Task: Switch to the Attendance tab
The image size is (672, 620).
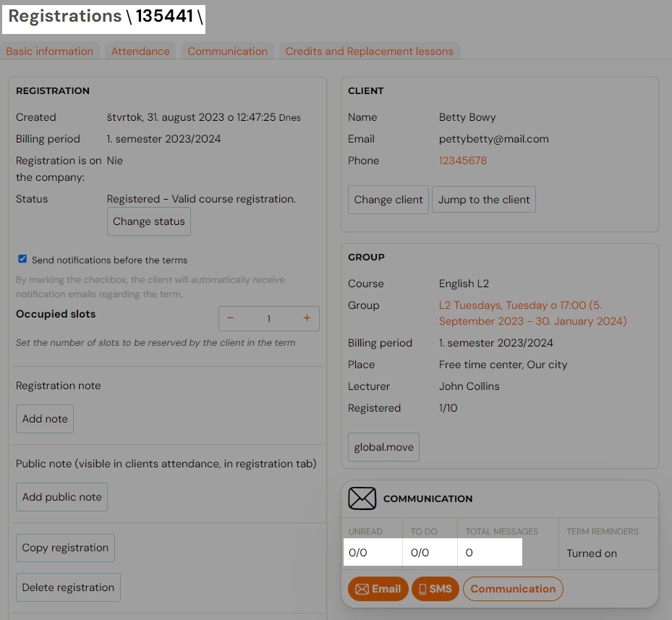Action: (140, 51)
